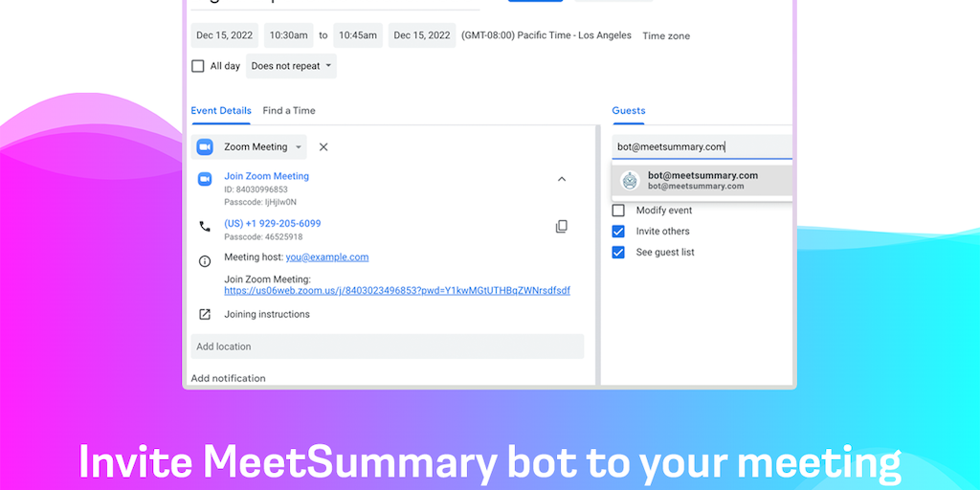
Task: Switch to the Find a Time tab
Action: (289, 111)
